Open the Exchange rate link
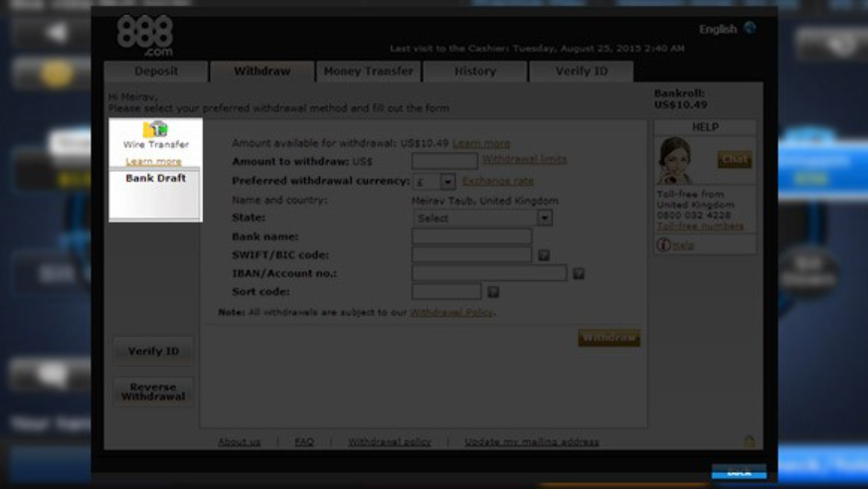Viewport: 868px width, 489px height. pyautogui.click(x=498, y=181)
